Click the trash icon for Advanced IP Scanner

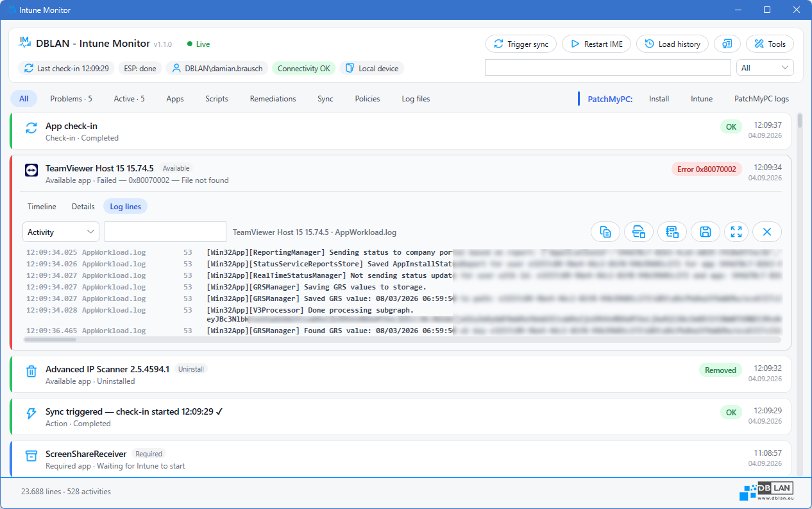(31, 371)
